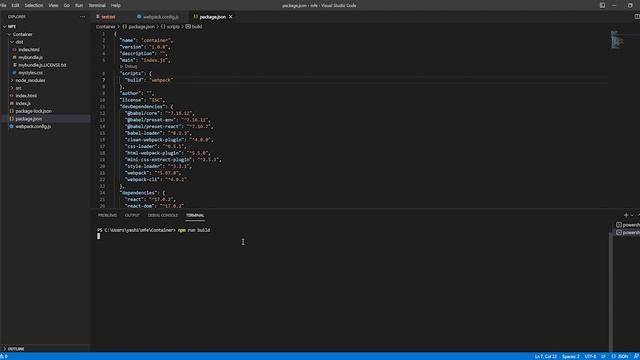Open mybundle.js.LICENSE.txt file
Image resolution: width=640 pixels, height=360 pixels.
coord(42,65)
